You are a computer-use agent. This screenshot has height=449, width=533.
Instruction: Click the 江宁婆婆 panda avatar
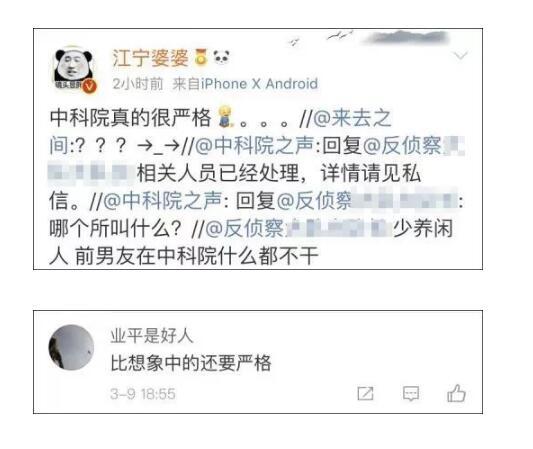click(73, 70)
